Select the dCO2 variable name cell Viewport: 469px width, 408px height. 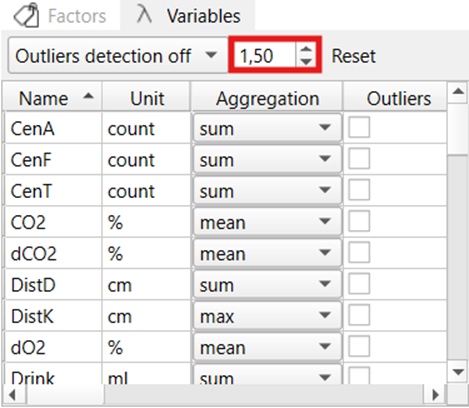(53, 253)
